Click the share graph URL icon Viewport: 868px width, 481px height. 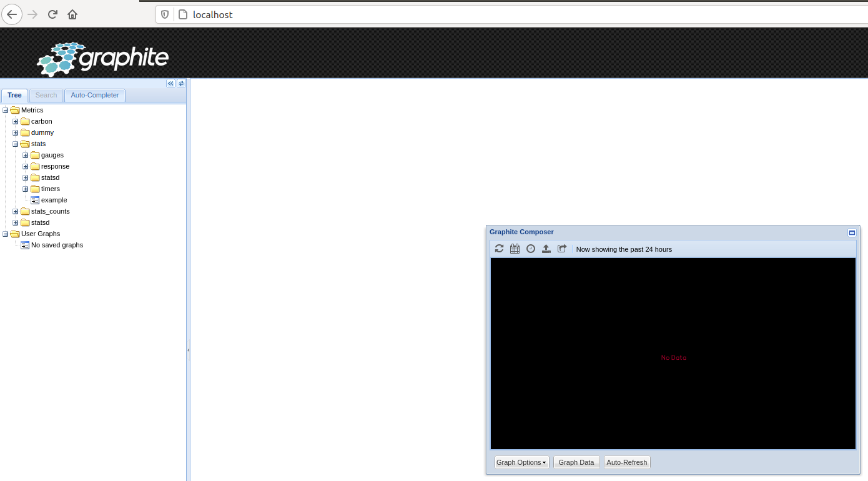click(562, 249)
